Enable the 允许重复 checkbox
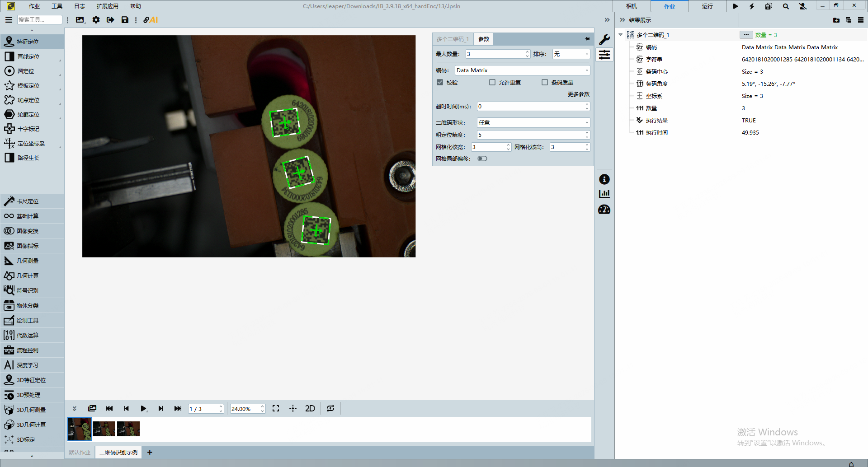The height and width of the screenshot is (467, 868). click(x=492, y=82)
